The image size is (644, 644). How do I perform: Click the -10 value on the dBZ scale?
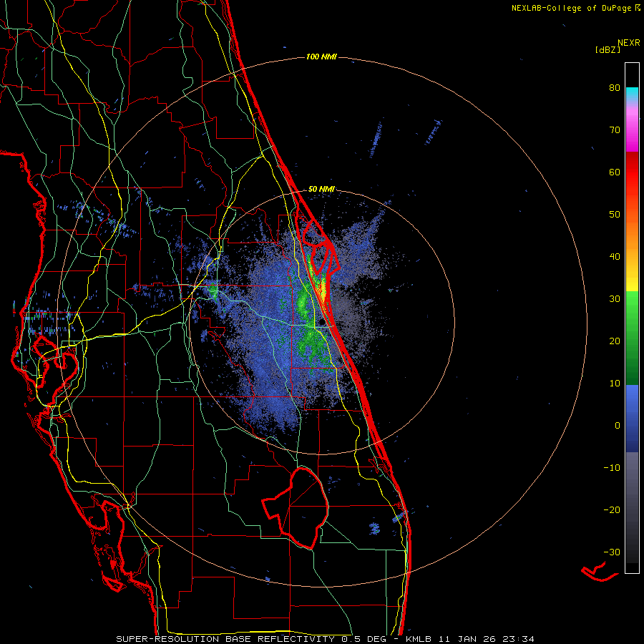click(612, 468)
